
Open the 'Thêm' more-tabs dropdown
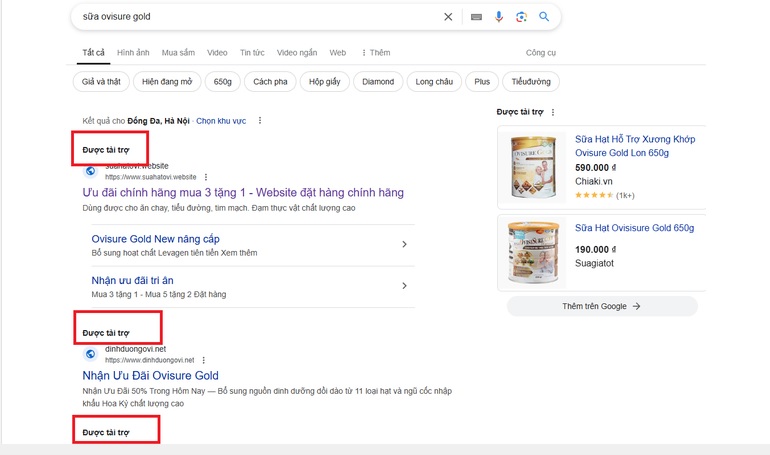pos(376,53)
